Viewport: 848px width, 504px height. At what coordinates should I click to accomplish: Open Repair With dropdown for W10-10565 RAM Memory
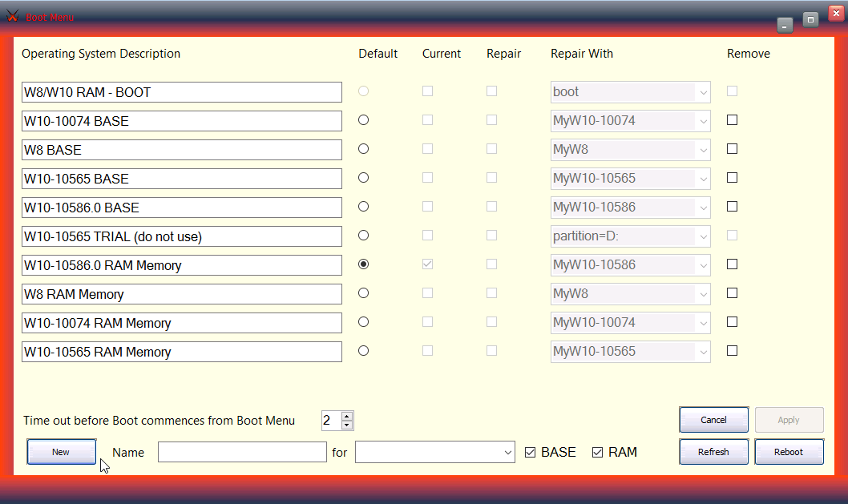point(631,352)
